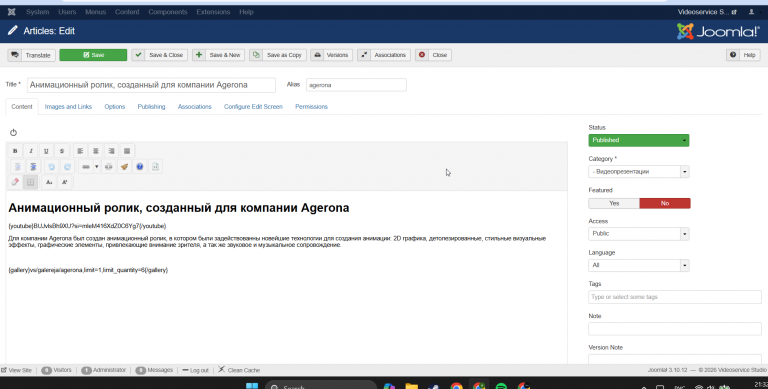Open the Components menu

[168, 12]
